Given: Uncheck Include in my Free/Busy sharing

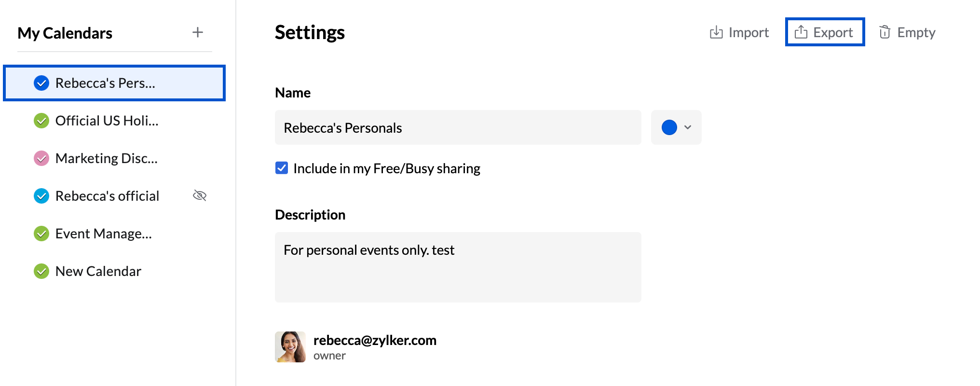Looking at the screenshot, I should click(x=282, y=168).
